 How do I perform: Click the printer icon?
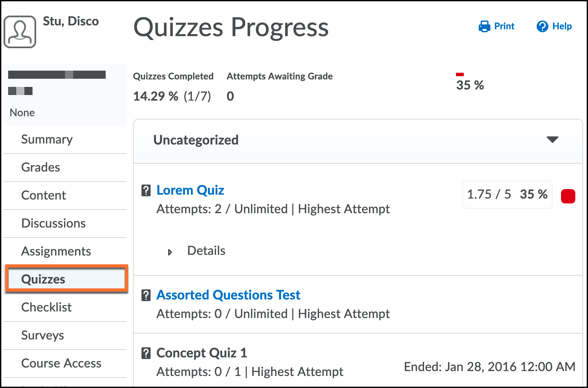tap(484, 26)
